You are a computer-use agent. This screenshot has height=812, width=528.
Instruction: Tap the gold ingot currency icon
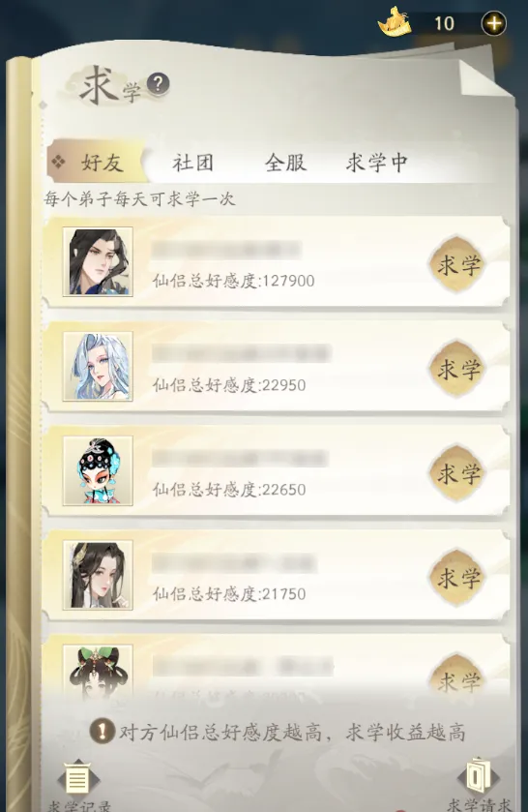[395, 21]
